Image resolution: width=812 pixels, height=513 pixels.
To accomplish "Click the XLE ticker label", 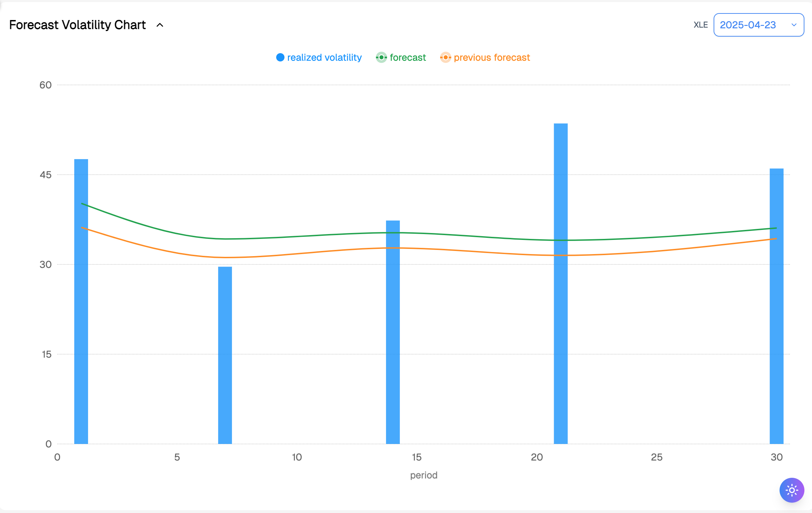I will click(700, 25).
